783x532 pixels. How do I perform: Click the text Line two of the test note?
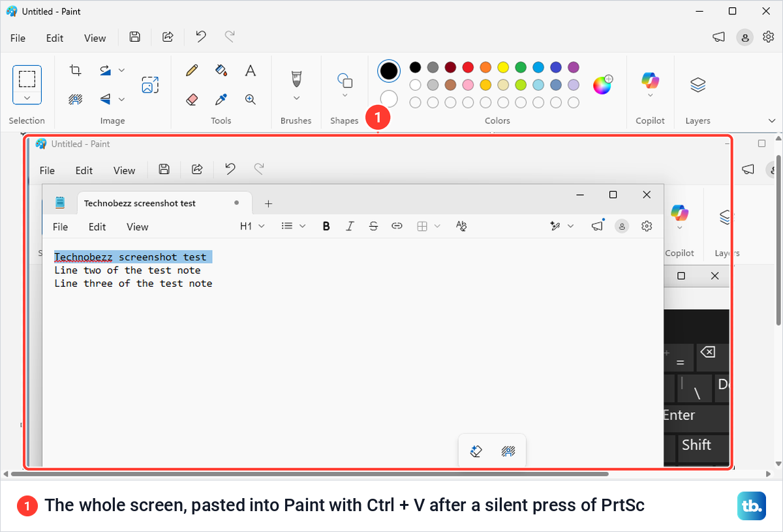tap(127, 270)
